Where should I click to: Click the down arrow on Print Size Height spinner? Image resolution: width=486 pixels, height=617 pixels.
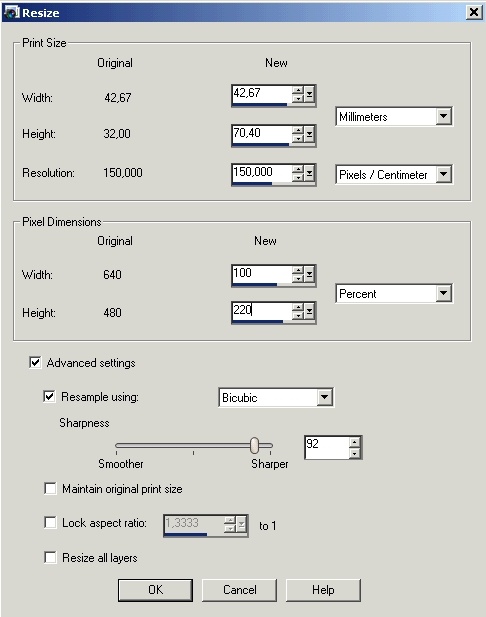tap(298, 139)
